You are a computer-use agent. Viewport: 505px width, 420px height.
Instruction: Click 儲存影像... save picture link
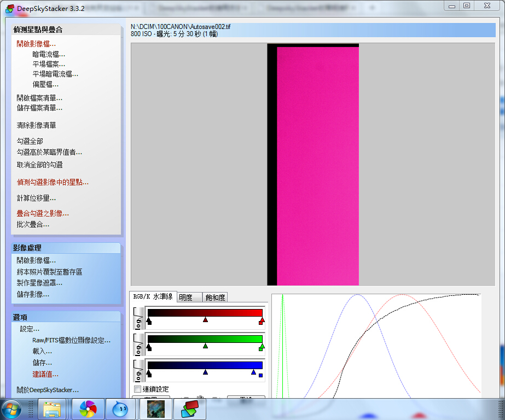(x=33, y=294)
